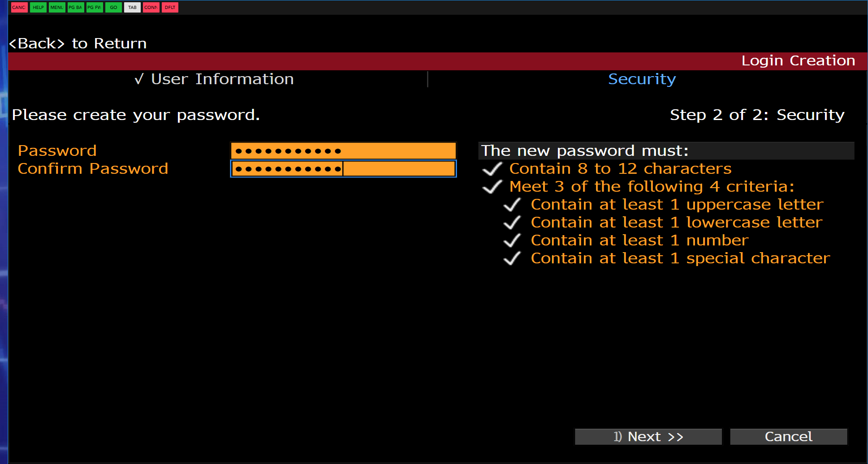
Task: Cancel the login creation
Action: click(x=788, y=437)
